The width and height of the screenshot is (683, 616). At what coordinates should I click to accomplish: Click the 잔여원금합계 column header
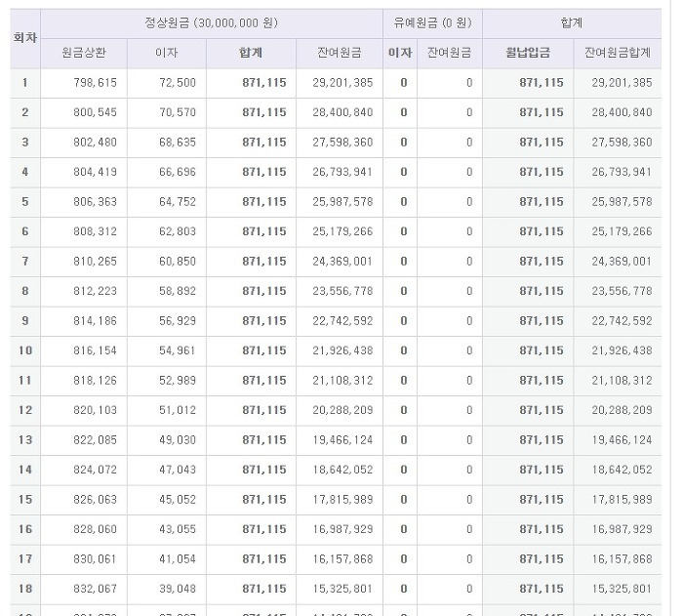pos(618,53)
